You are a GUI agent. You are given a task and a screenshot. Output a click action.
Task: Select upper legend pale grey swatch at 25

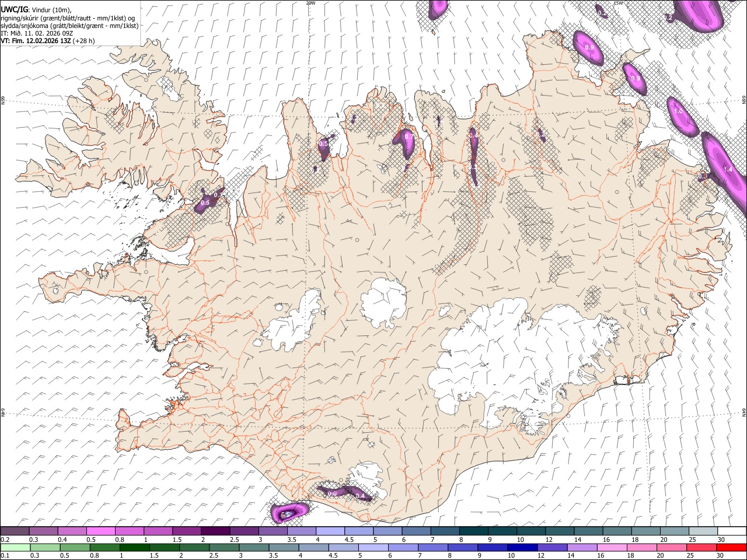click(x=703, y=531)
